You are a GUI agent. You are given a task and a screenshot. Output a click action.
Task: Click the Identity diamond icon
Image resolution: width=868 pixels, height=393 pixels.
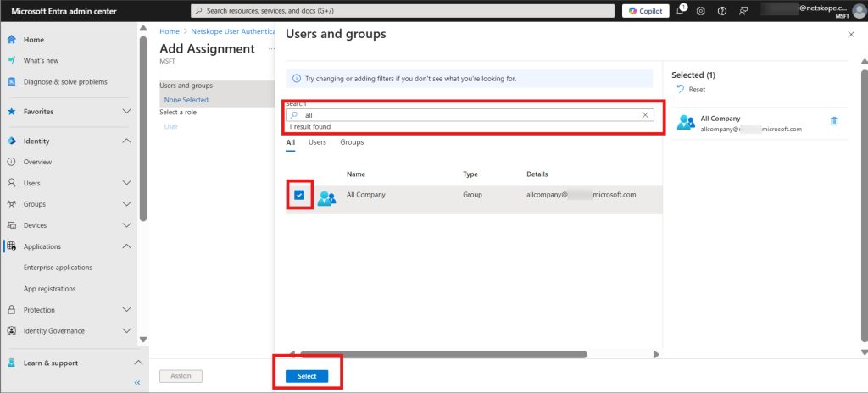pos(11,141)
